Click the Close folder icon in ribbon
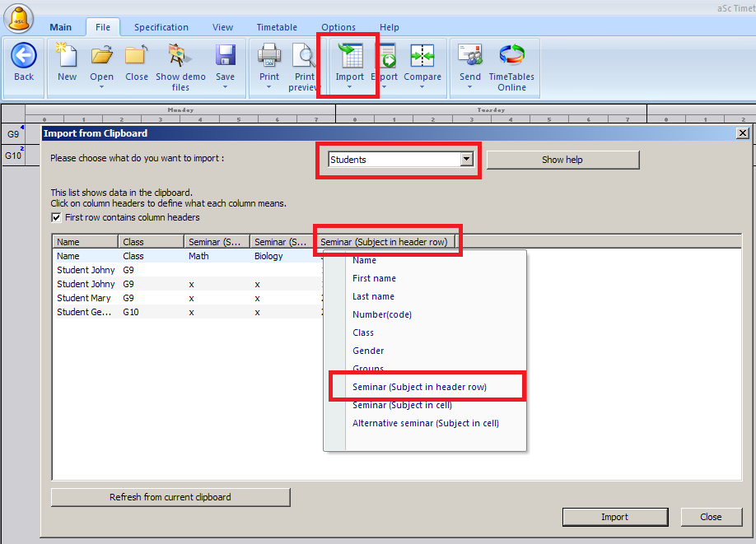The image size is (756, 544). 136,56
